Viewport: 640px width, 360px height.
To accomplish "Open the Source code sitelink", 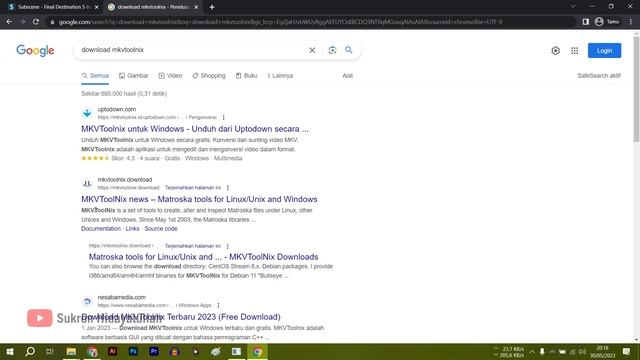I will tap(161, 229).
